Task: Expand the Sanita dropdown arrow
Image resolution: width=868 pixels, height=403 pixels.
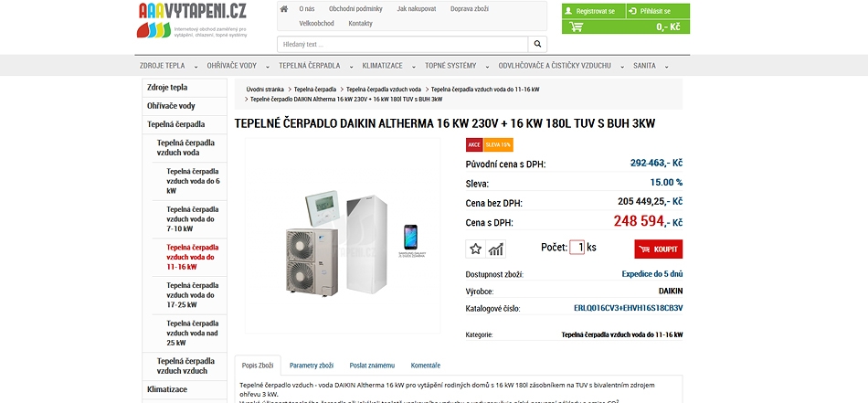Action: (666, 67)
